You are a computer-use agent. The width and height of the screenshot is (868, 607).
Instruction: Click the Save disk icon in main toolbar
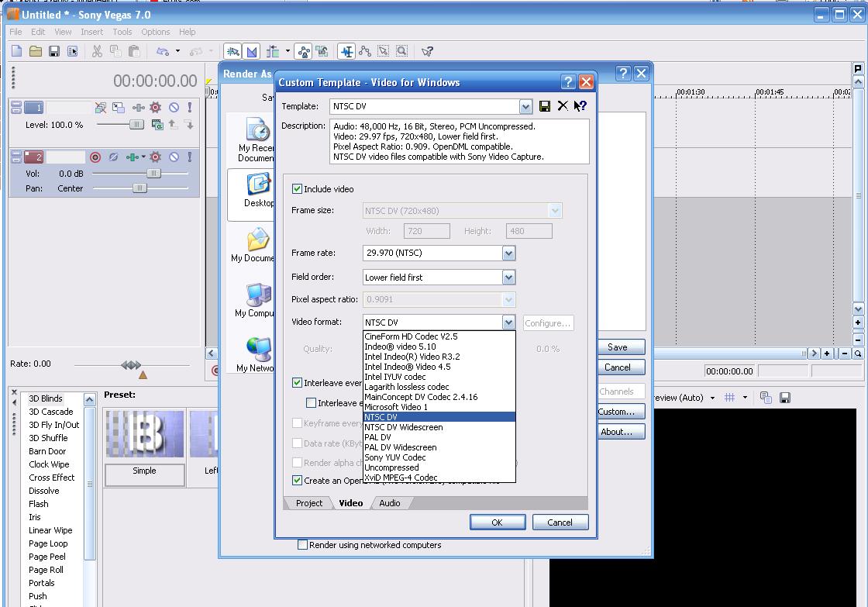(54, 51)
